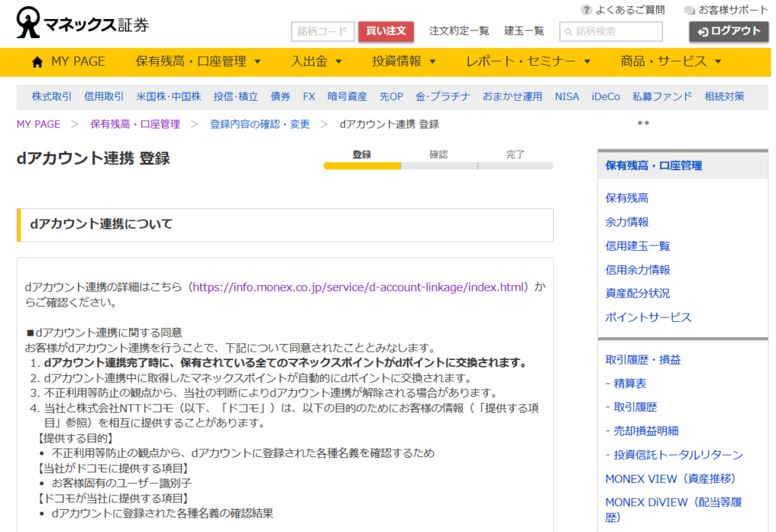Image resolution: width=776 pixels, height=532 pixels.
Task: Click the MY PAGE home icon
Action: click(37, 62)
